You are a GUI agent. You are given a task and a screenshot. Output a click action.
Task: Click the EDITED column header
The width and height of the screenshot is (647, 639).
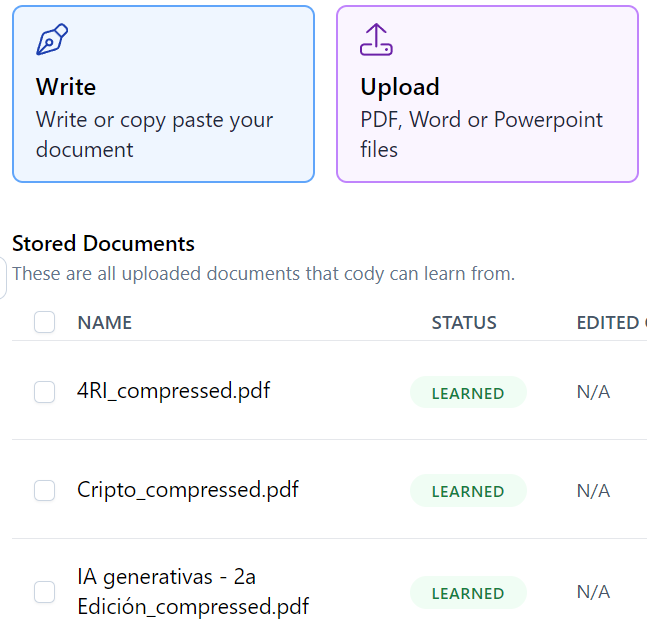click(612, 323)
